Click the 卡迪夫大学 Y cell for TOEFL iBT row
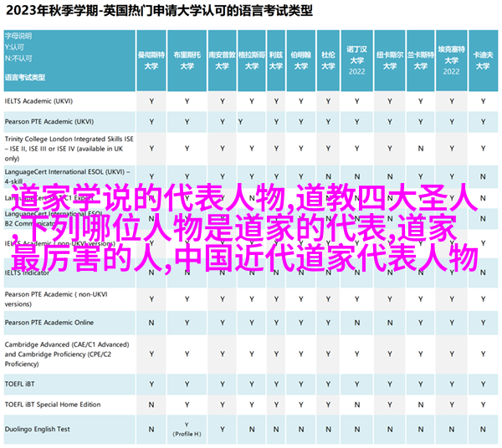 (483, 384)
